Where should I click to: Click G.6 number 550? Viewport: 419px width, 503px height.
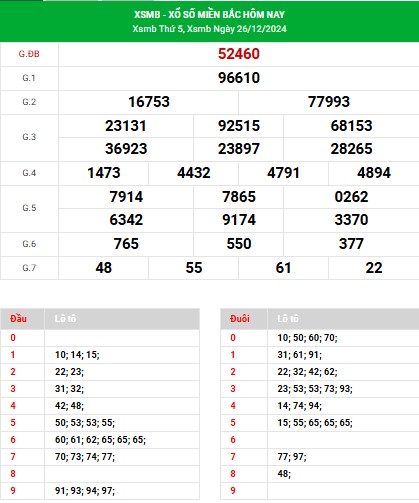coord(239,244)
